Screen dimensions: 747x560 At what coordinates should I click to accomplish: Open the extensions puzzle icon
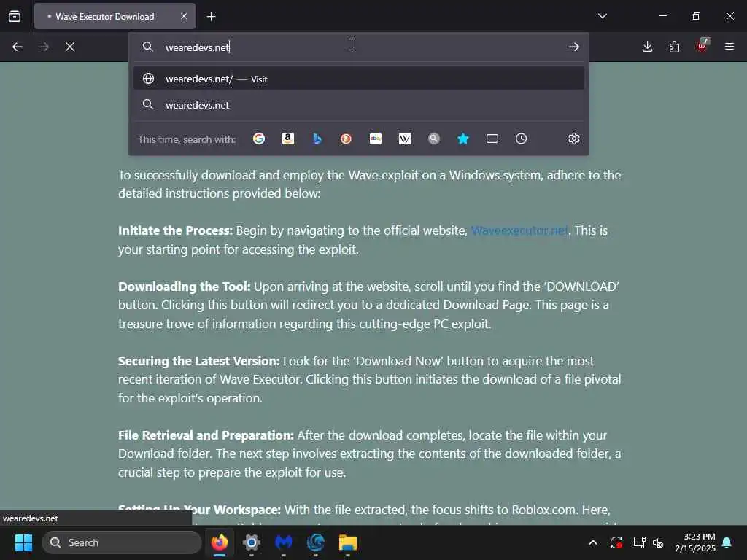point(674,47)
